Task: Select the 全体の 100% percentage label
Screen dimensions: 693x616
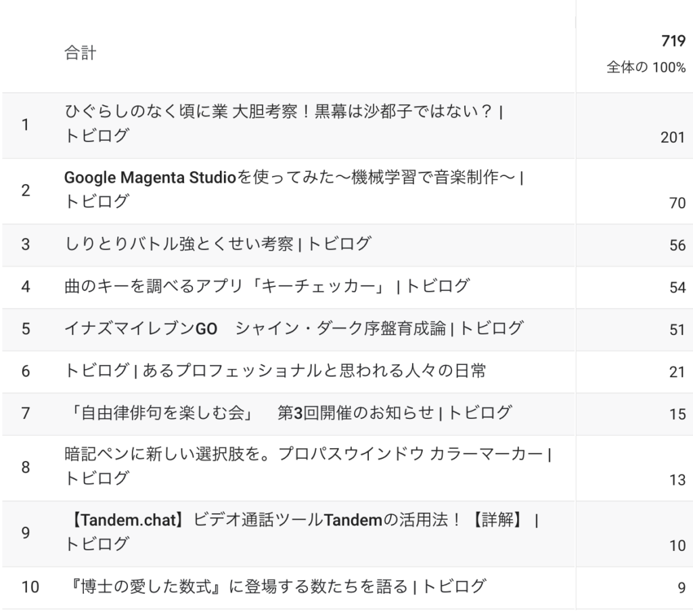Action: pos(646,67)
